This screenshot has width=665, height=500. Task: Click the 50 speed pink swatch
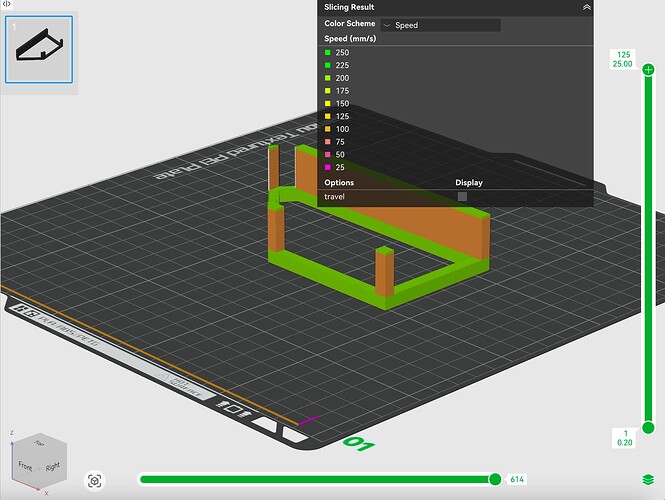coord(327,154)
